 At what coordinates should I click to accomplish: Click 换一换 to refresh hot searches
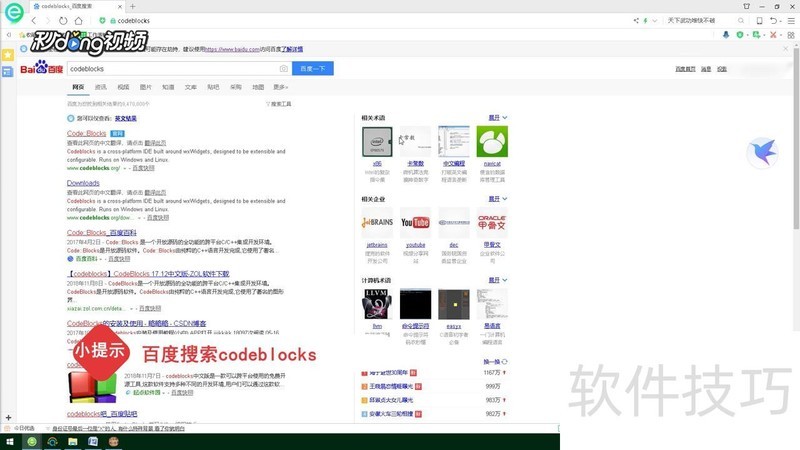click(x=495, y=362)
